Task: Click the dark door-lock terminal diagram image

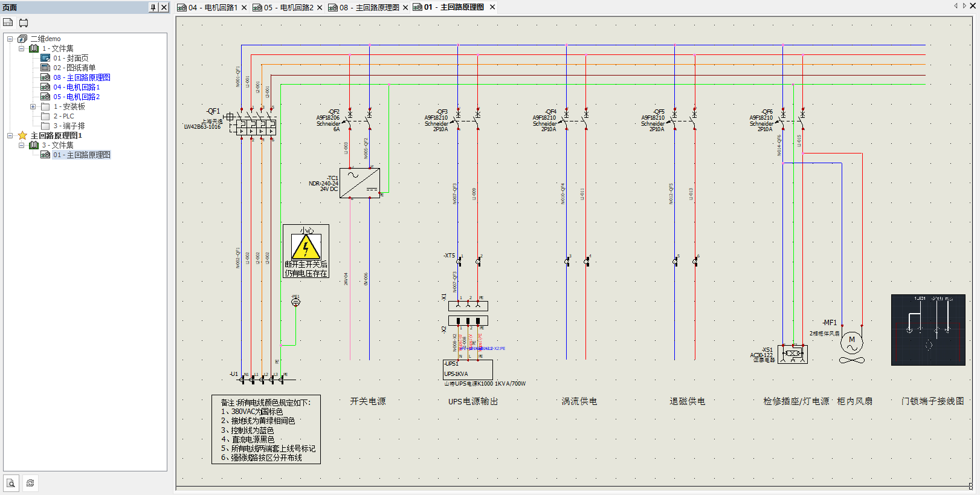Action: (x=928, y=330)
